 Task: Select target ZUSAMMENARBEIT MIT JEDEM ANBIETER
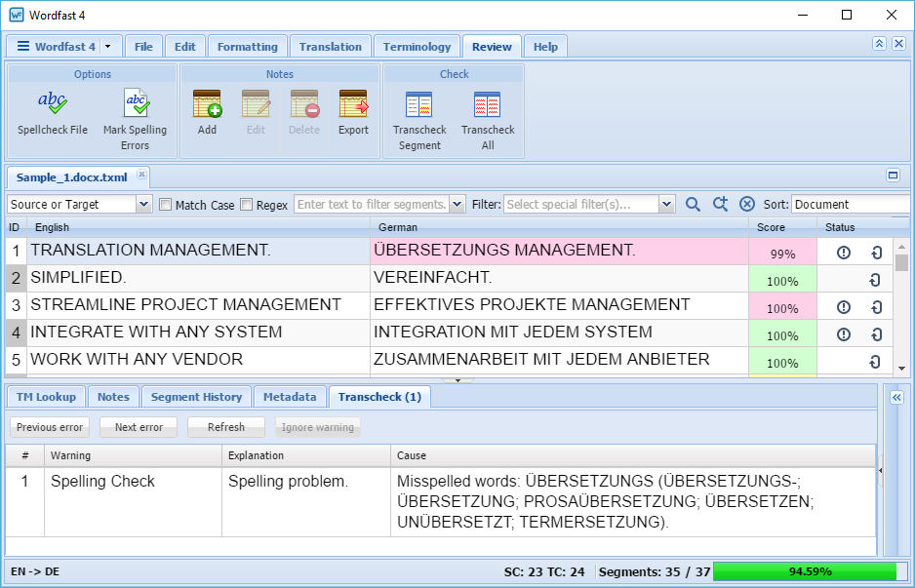[559, 361]
